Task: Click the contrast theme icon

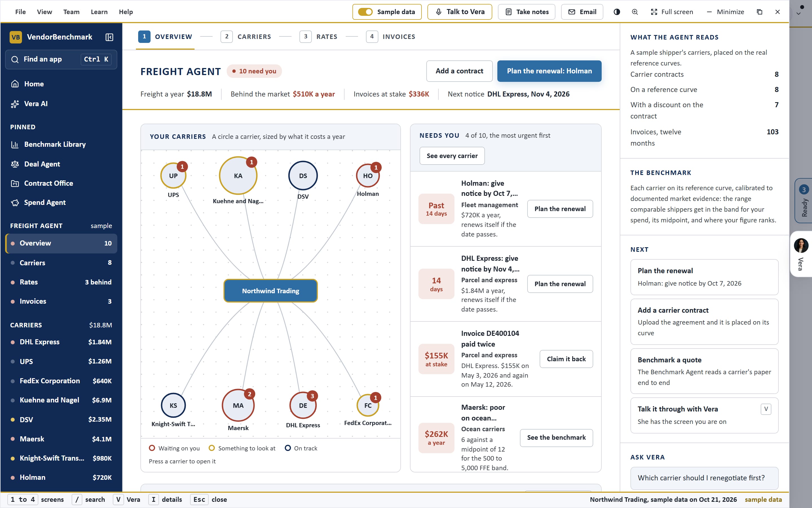Action: (617, 12)
